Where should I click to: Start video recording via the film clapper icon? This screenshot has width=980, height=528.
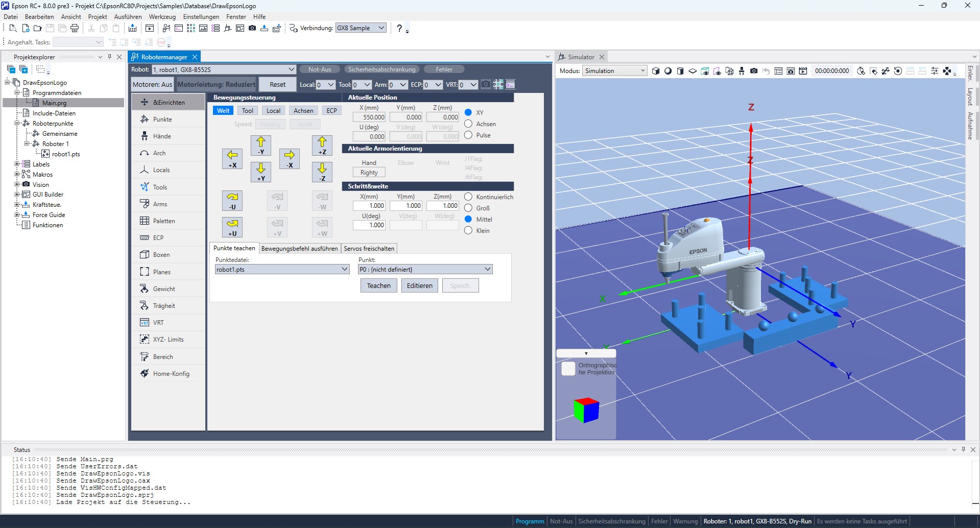803,71
